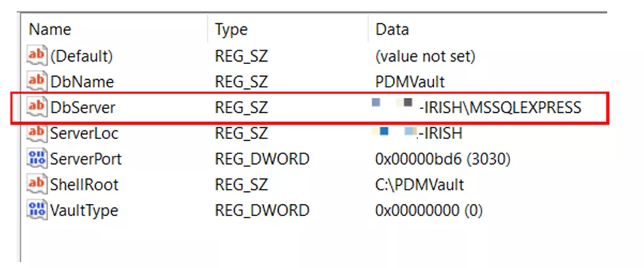644x268 pixels.
Task: Select the ServerPort value name
Action: (x=86, y=158)
